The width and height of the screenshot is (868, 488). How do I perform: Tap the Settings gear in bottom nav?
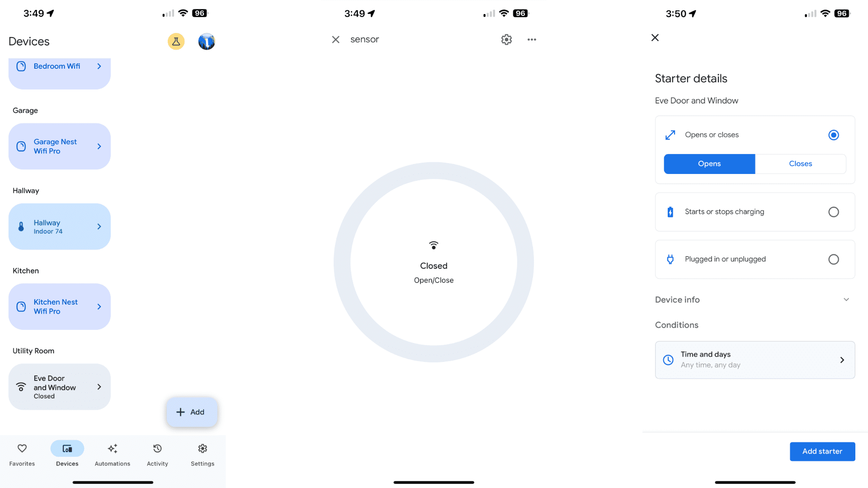point(202,448)
